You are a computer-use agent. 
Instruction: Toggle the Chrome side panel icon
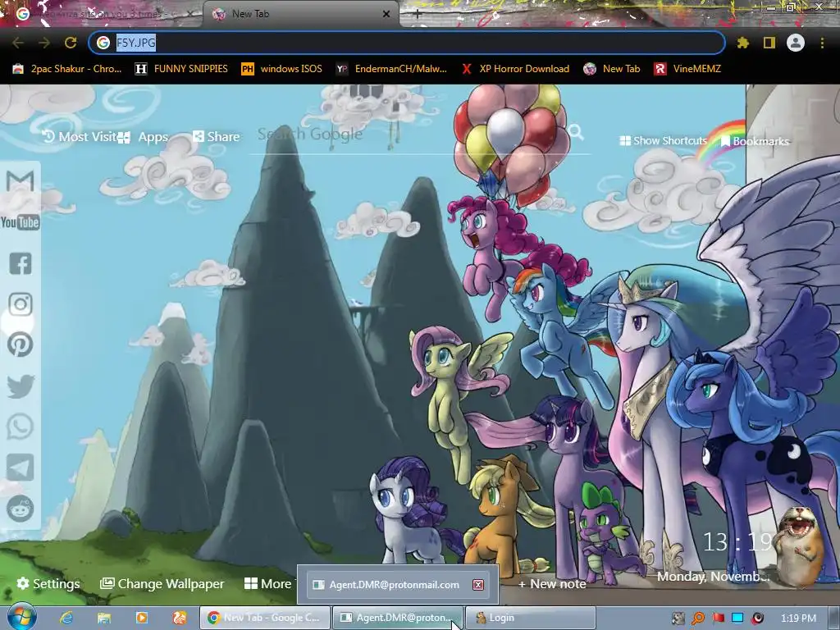pyautogui.click(x=769, y=43)
